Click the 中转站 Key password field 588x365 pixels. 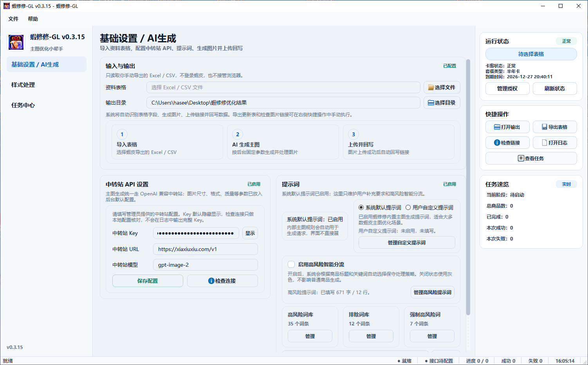(196, 233)
